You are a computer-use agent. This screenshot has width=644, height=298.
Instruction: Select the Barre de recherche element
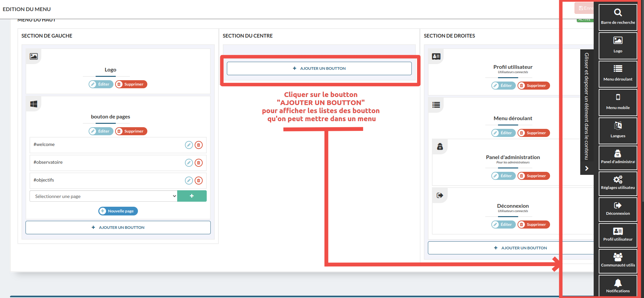pyautogui.click(x=617, y=17)
